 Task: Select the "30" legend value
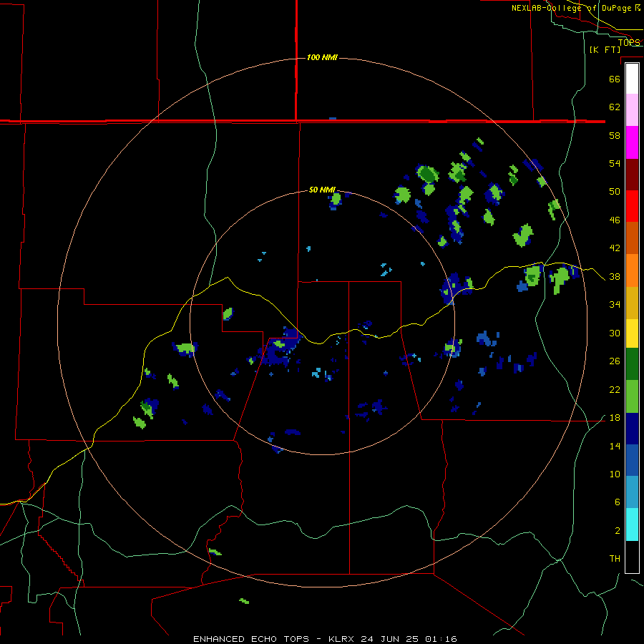(615, 333)
